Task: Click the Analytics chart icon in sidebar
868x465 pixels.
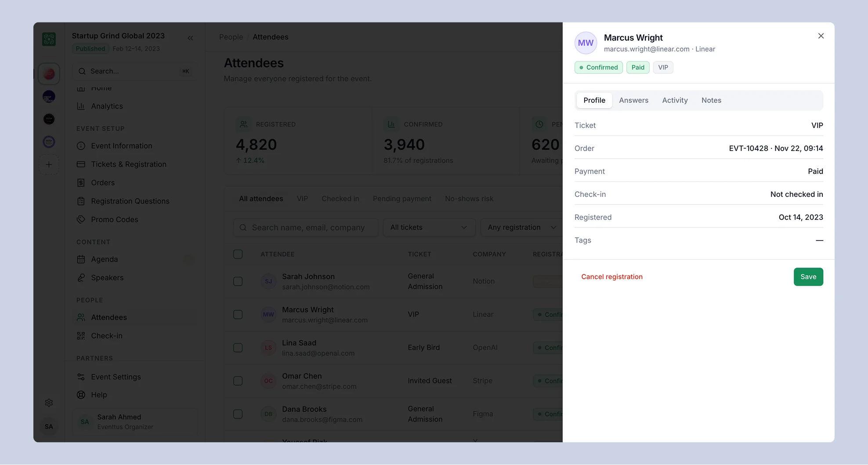Action: point(81,106)
